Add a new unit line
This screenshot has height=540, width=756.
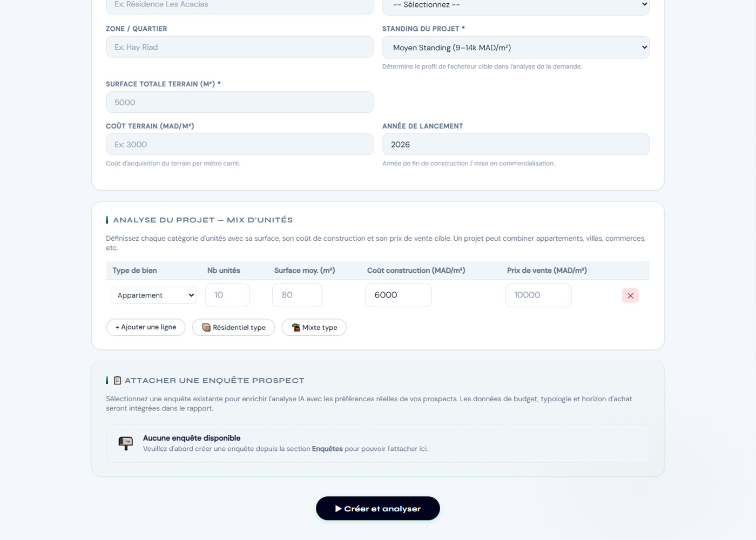click(146, 327)
